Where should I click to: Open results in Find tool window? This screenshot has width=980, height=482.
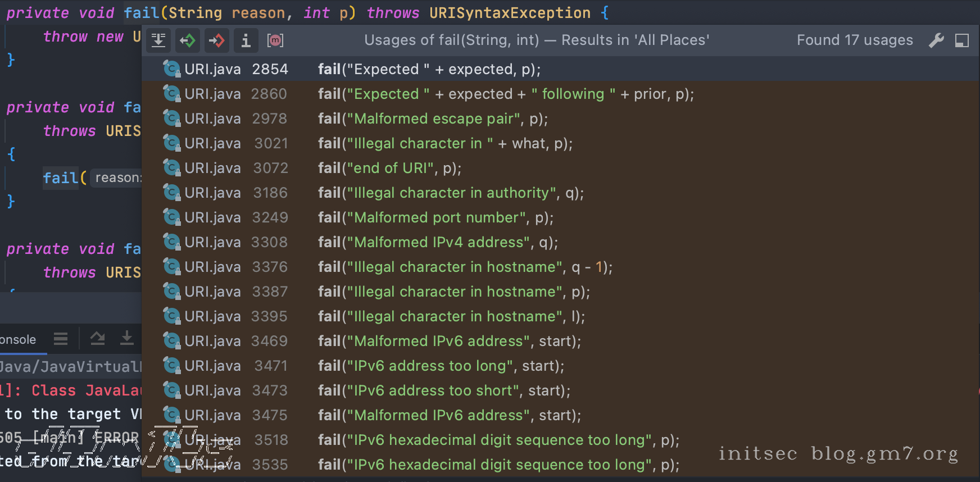point(158,40)
